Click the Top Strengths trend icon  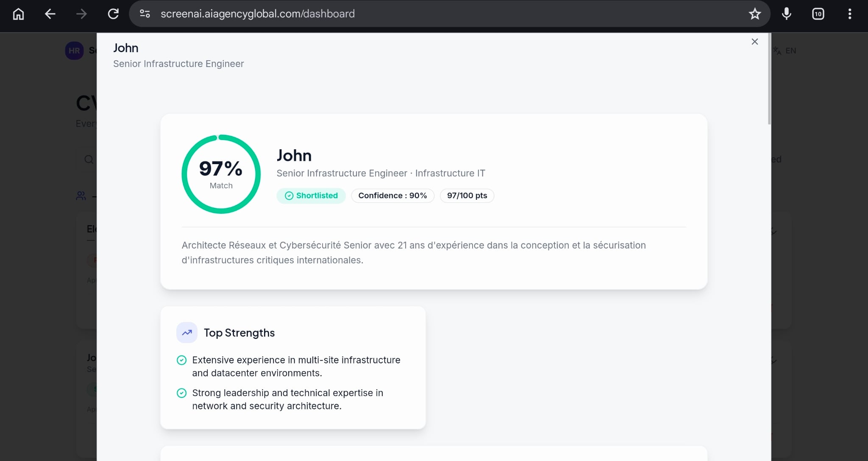point(187,333)
